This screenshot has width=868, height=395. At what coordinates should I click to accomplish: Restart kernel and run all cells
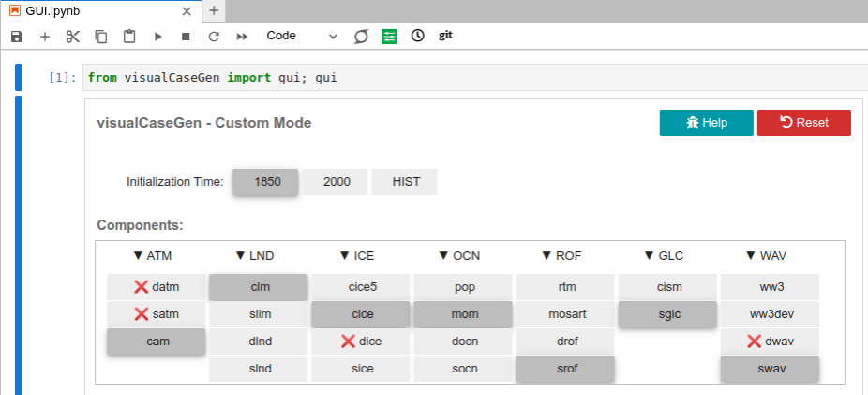(242, 36)
